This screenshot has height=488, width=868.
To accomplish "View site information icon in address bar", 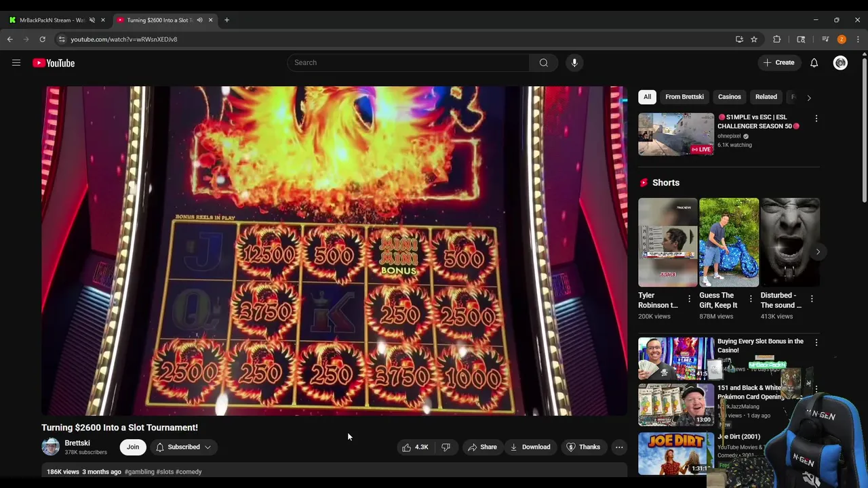I will (x=62, y=39).
